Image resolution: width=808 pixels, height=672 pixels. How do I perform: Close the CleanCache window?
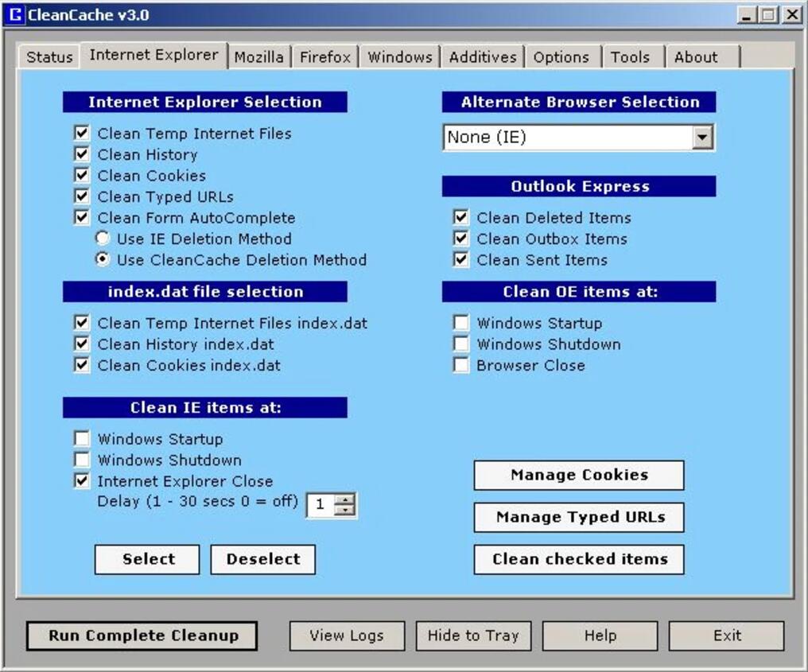(791, 15)
